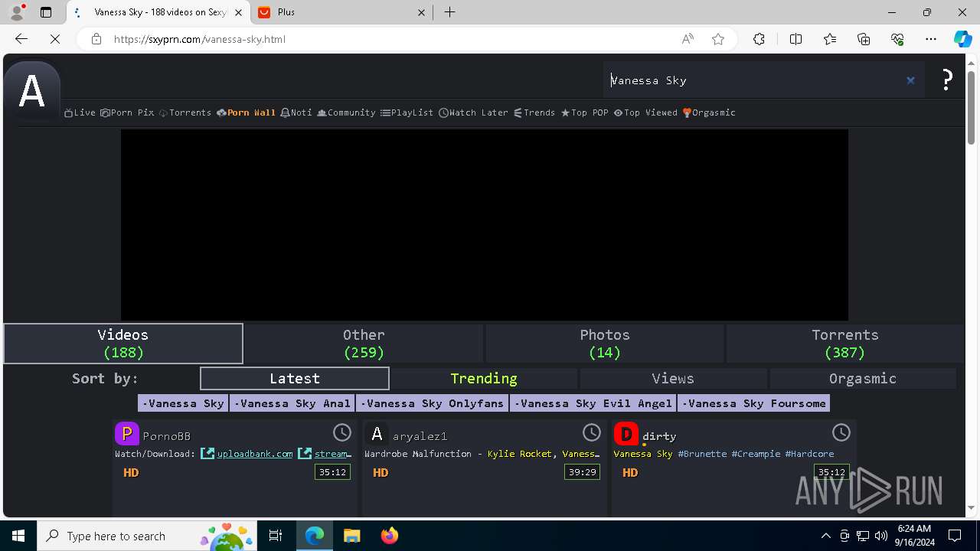980x551 pixels.
Task: View site information lock icon
Action: click(x=96, y=39)
